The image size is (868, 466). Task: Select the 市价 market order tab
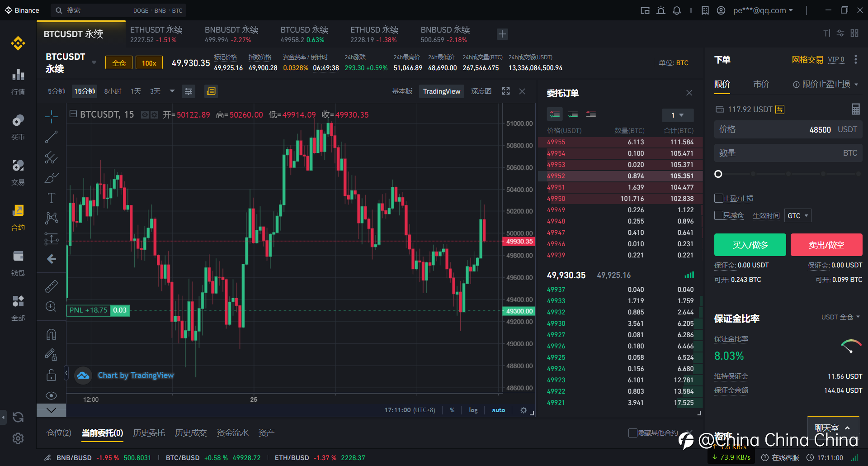point(761,84)
